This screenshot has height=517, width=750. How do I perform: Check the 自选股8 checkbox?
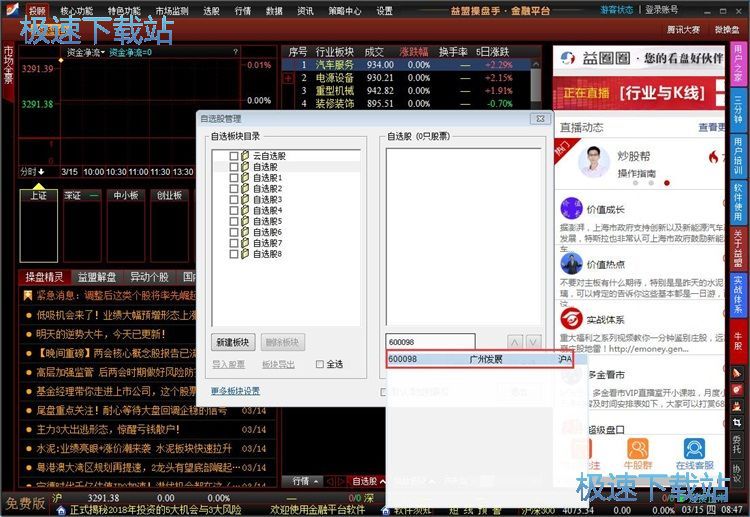(x=234, y=254)
